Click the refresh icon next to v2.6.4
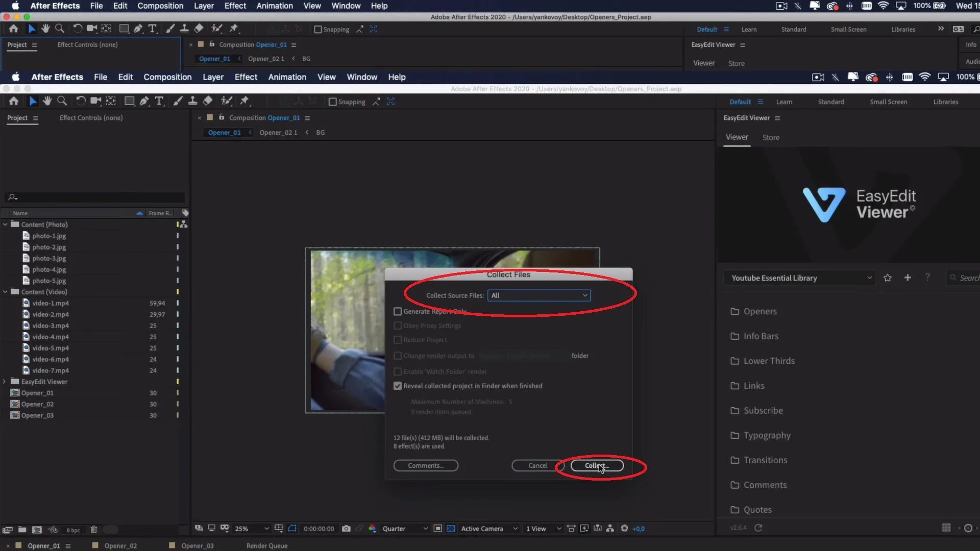The image size is (980, 551). (x=758, y=528)
